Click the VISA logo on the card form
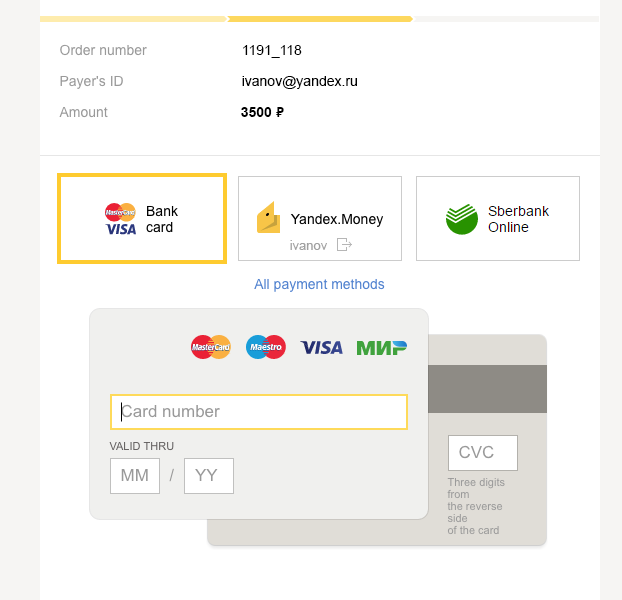 321,347
